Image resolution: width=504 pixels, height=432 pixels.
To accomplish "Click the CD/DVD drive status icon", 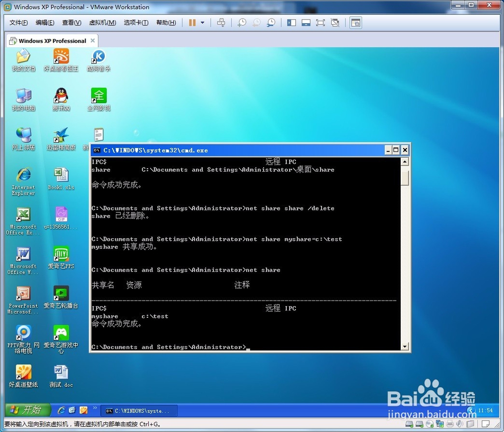I will pyautogui.click(x=430, y=424).
